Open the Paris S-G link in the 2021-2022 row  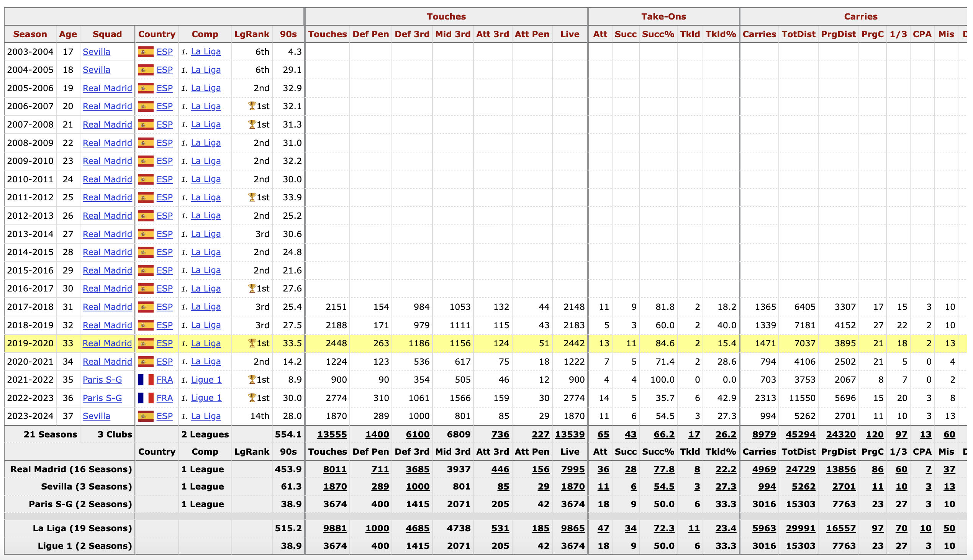pos(102,380)
